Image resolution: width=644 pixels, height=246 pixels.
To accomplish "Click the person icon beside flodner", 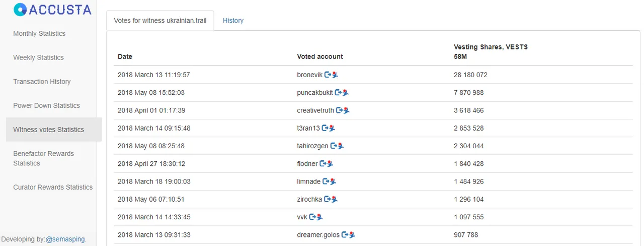I will click(330, 163).
